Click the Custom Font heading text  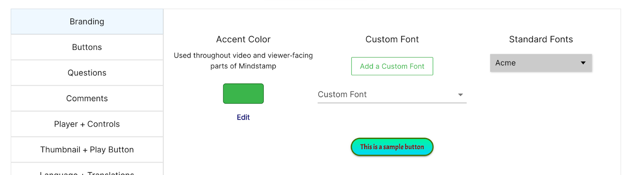(x=392, y=39)
